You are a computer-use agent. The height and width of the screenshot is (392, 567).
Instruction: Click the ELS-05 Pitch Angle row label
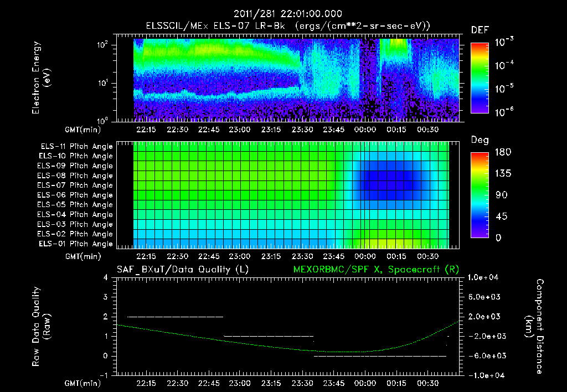75,205
